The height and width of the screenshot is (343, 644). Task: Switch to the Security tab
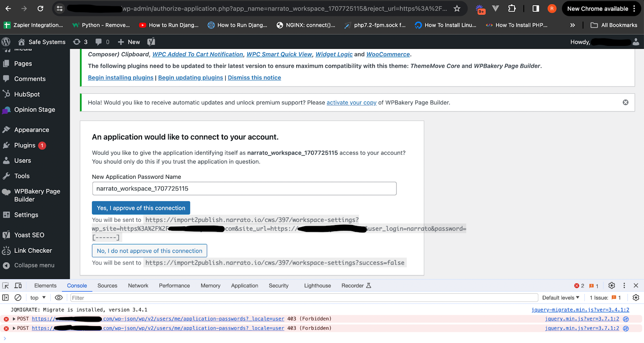pos(279,285)
